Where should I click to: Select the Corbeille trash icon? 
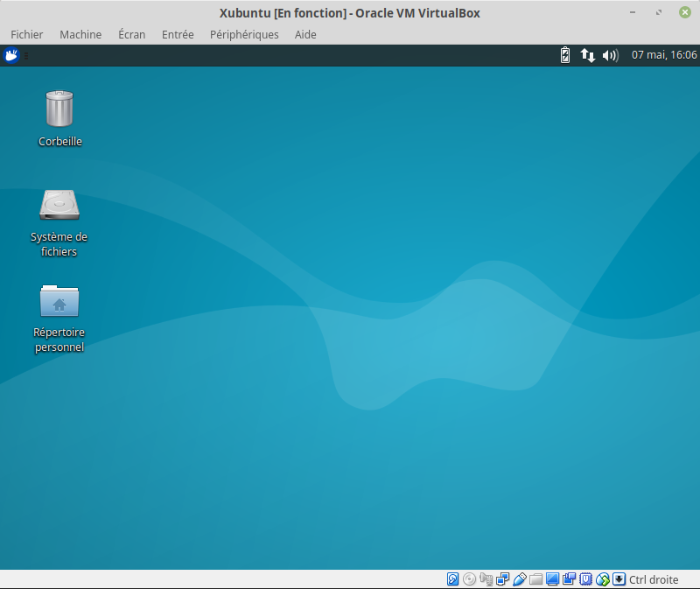(x=59, y=109)
